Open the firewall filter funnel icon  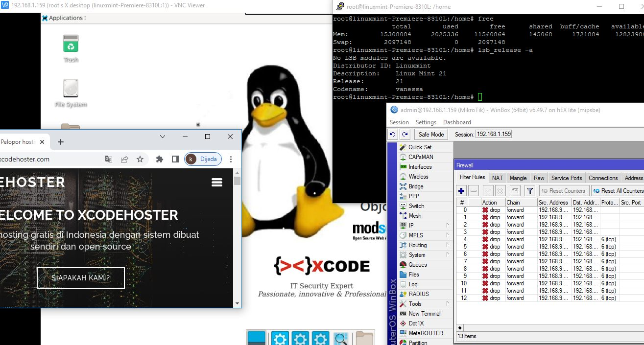point(529,191)
